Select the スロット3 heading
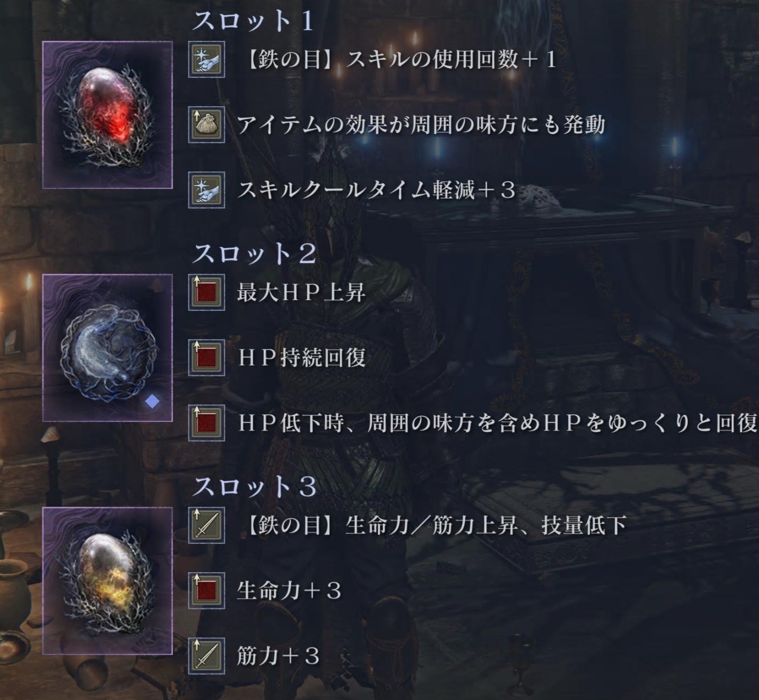 point(254,487)
